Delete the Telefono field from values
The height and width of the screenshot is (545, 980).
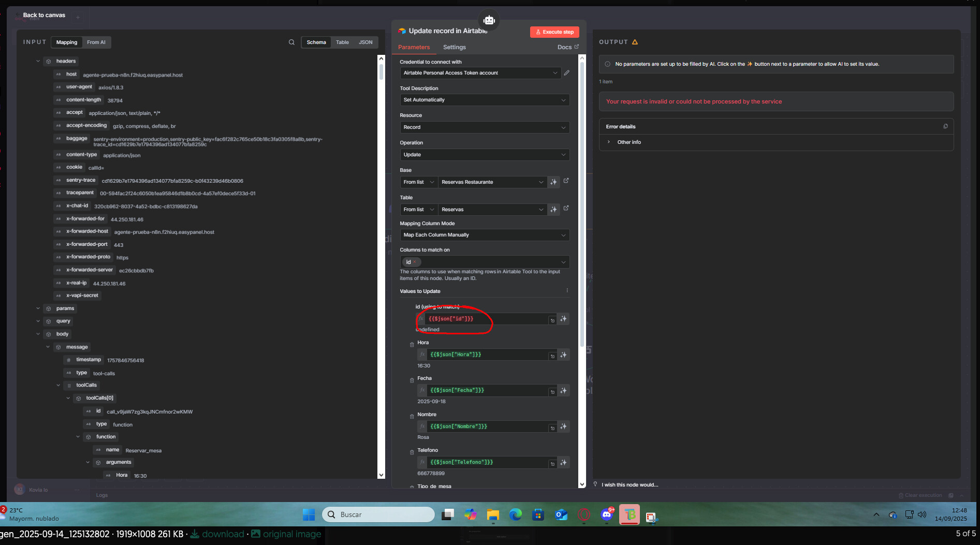(412, 452)
